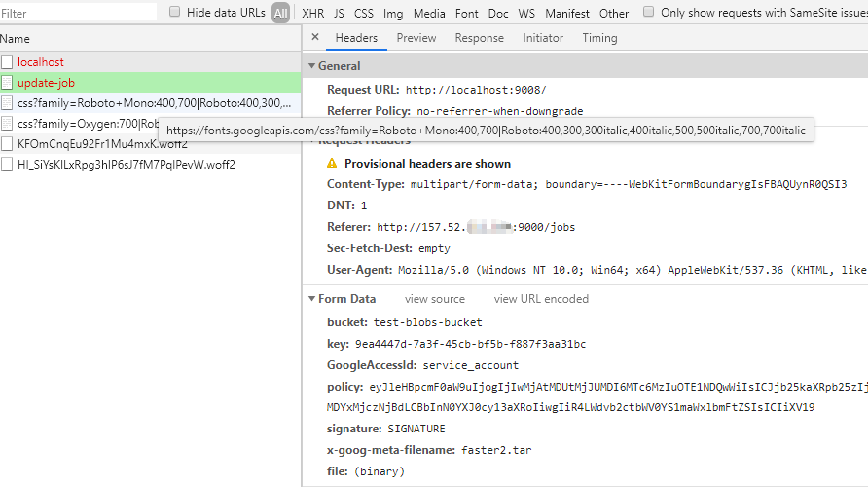The width and height of the screenshot is (868, 487).
Task: Open the Response tab
Action: [x=480, y=38]
